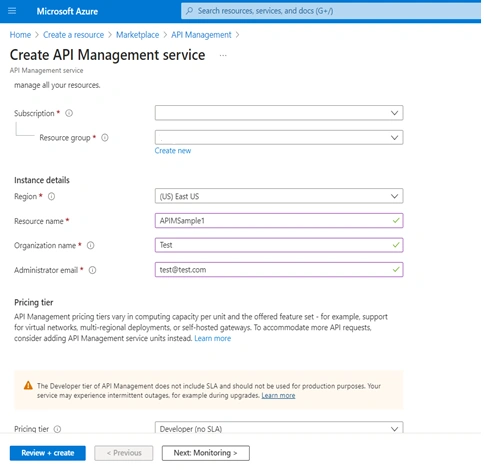
Task: Click the search magnifier icon
Action: point(189,11)
